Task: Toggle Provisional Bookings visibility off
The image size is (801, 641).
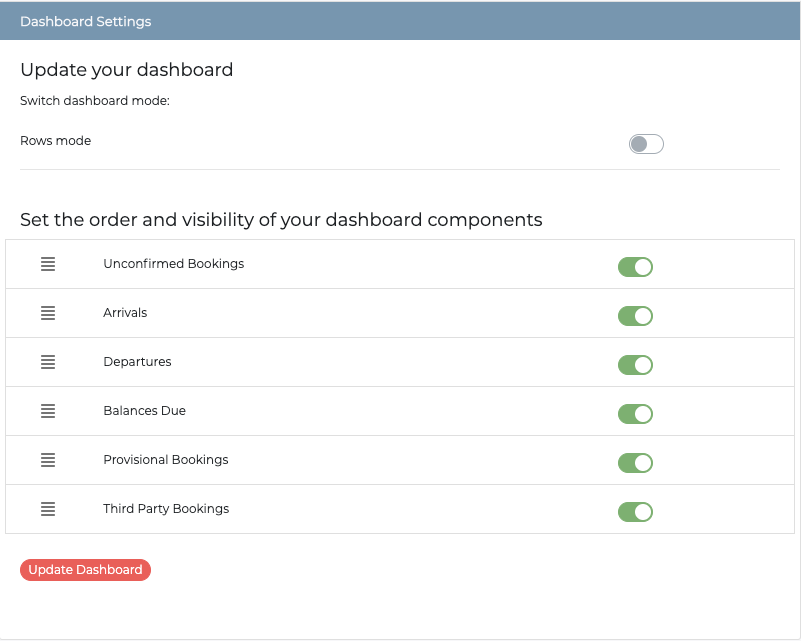Action: [x=635, y=463]
